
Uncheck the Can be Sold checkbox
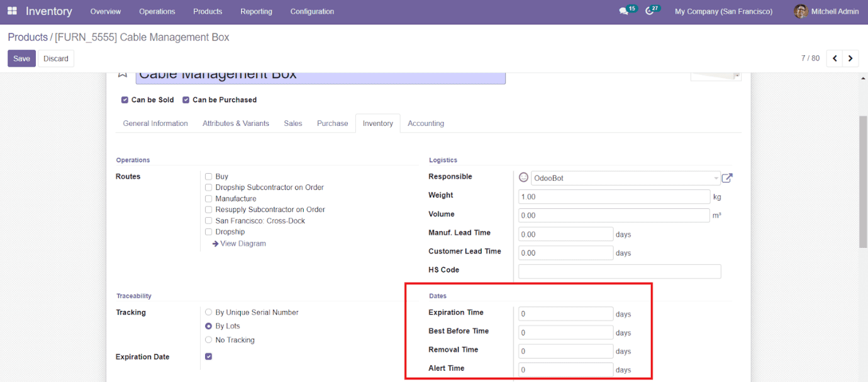[x=125, y=99]
